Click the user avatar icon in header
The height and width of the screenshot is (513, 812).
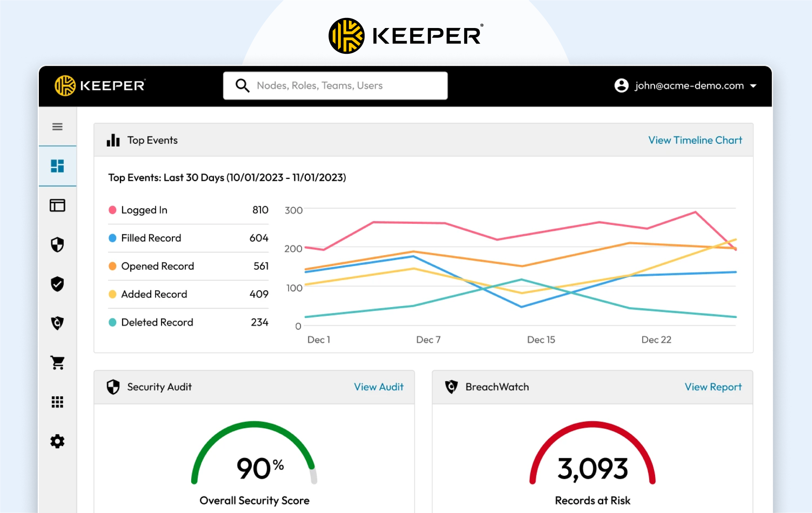(622, 86)
